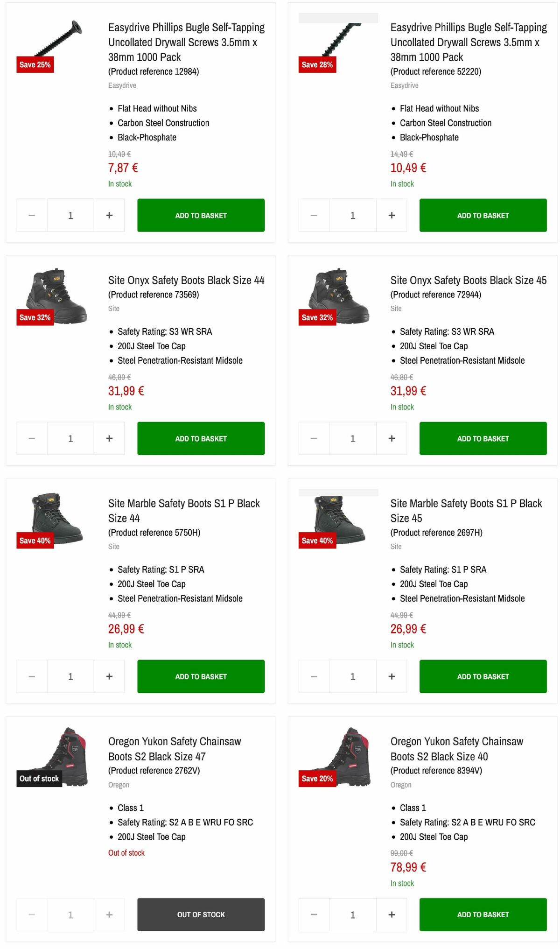Image resolution: width=560 pixels, height=949 pixels.
Task: Open Site Onyx Safety Boots Size 44 title
Action: [186, 280]
